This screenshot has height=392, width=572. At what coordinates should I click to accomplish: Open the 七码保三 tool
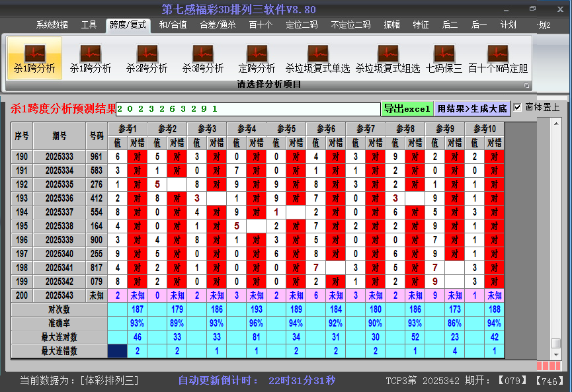[x=444, y=58]
